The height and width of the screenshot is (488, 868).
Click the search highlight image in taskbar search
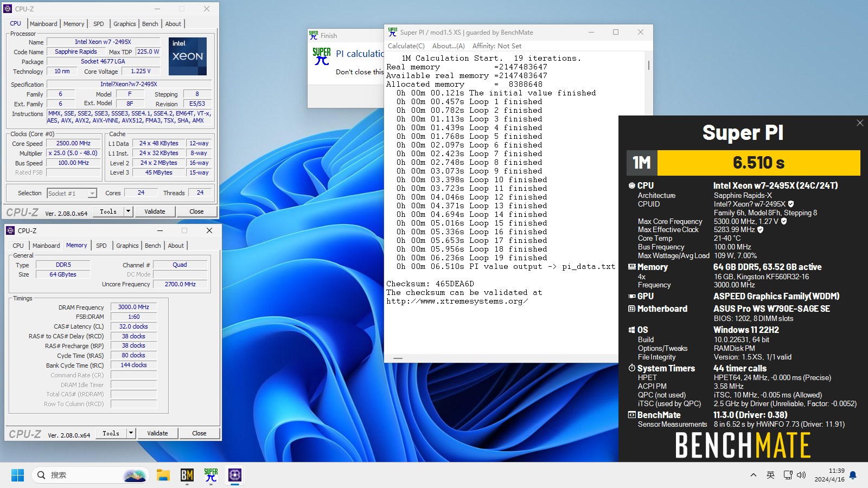(x=135, y=476)
